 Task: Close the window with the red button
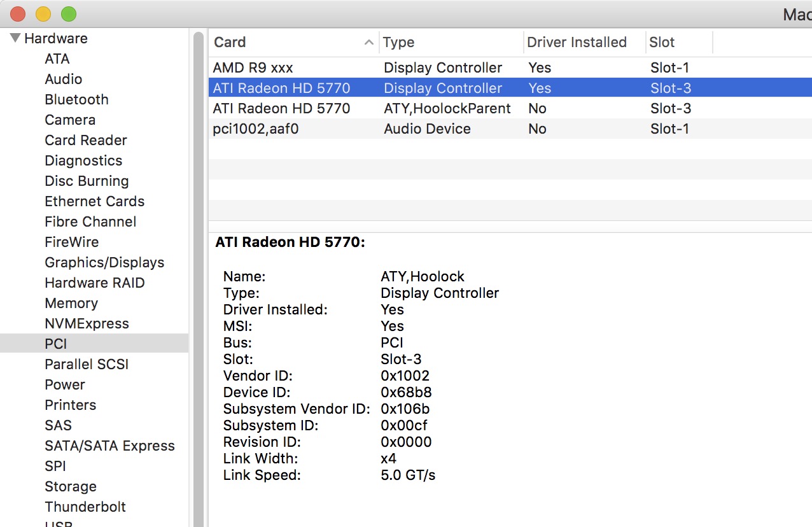(18, 13)
